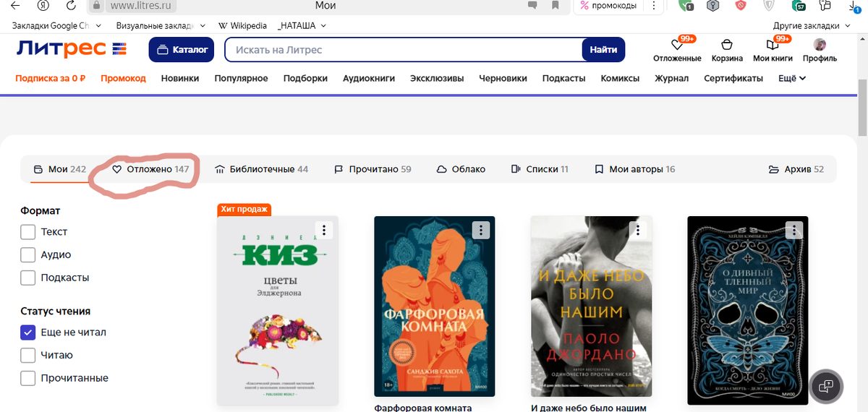
Task: Open the Новинки navigation link
Action: click(x=180, y=78)
